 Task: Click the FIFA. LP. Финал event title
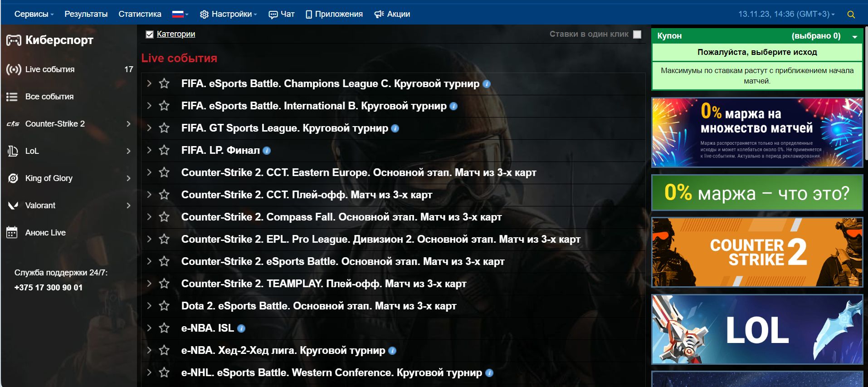pos(220,150)
